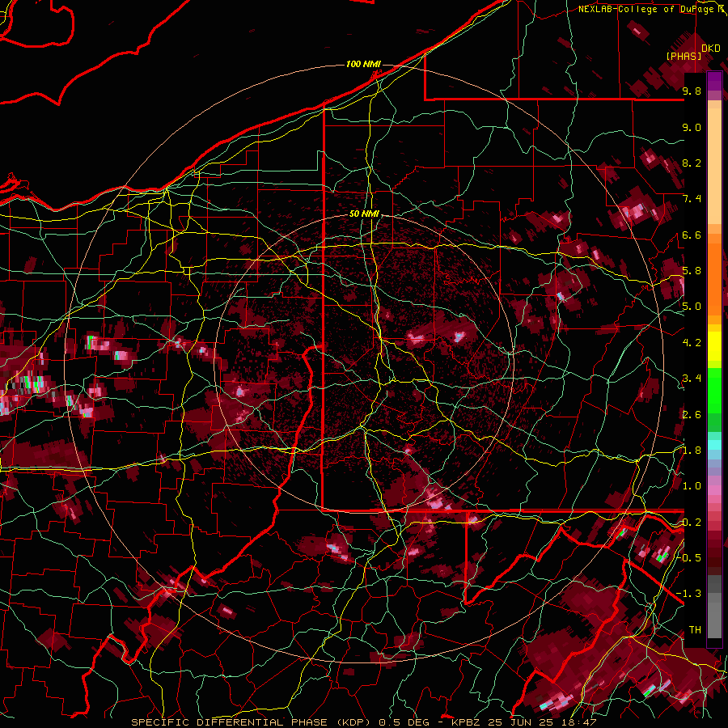Click the "50 NMI" range ring label
Image resolution: width=728 pixels, height=728 pixels.
click(x=364, y=214)
